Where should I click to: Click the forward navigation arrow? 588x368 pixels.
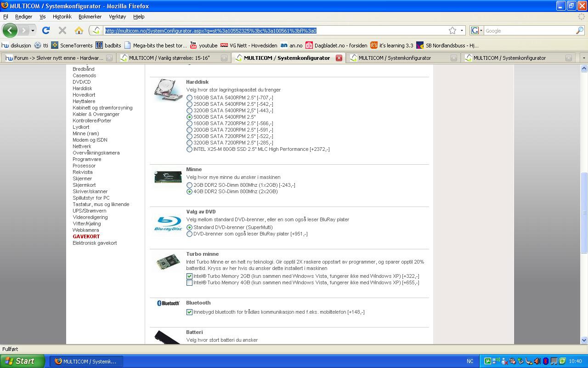click(x=23, y=30)
